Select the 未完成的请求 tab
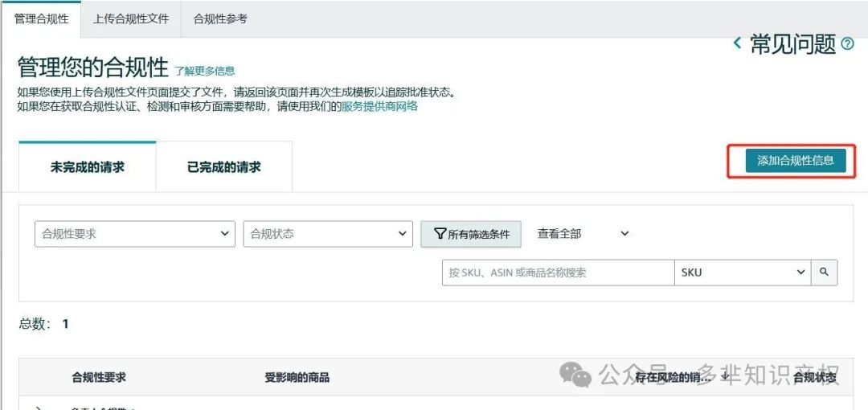The image size is (868, 410). point(88,167)
